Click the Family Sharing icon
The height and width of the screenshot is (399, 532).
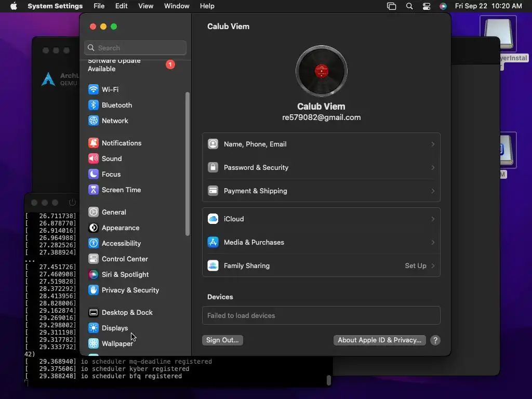coord(213,266)
